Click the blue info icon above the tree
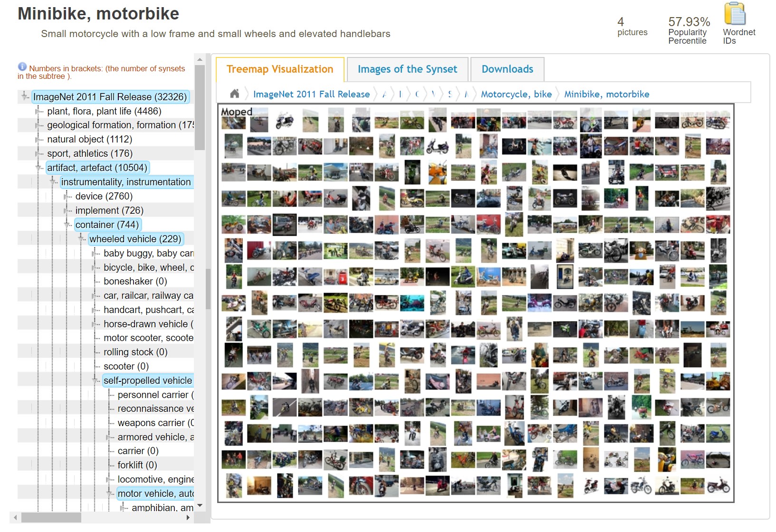776x532 pixels. click(22, 66)
